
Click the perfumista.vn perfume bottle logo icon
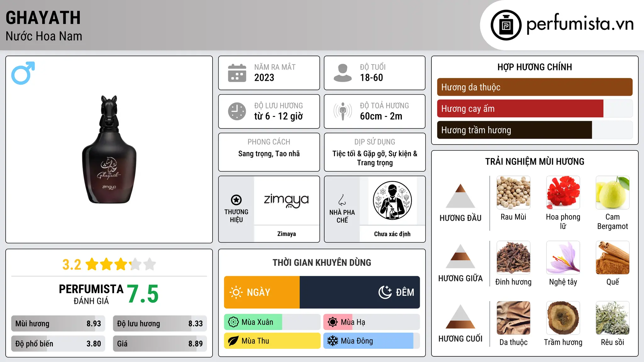(x=506, y=25)
